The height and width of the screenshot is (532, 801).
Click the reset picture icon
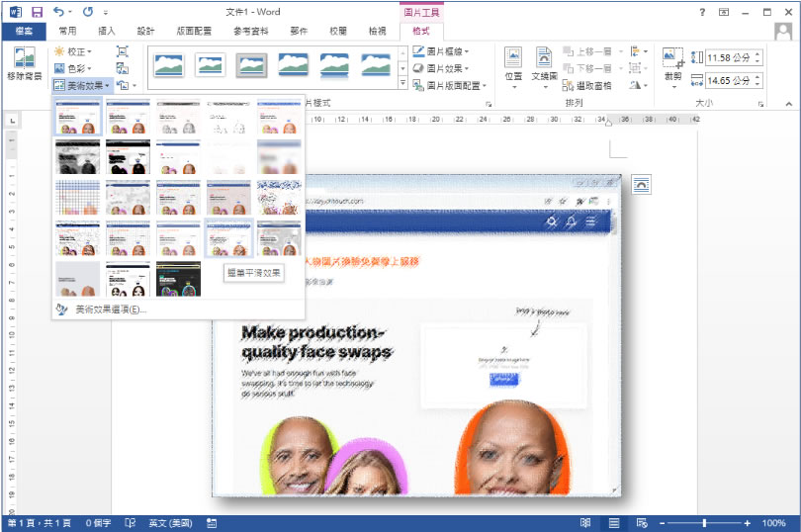123,85
